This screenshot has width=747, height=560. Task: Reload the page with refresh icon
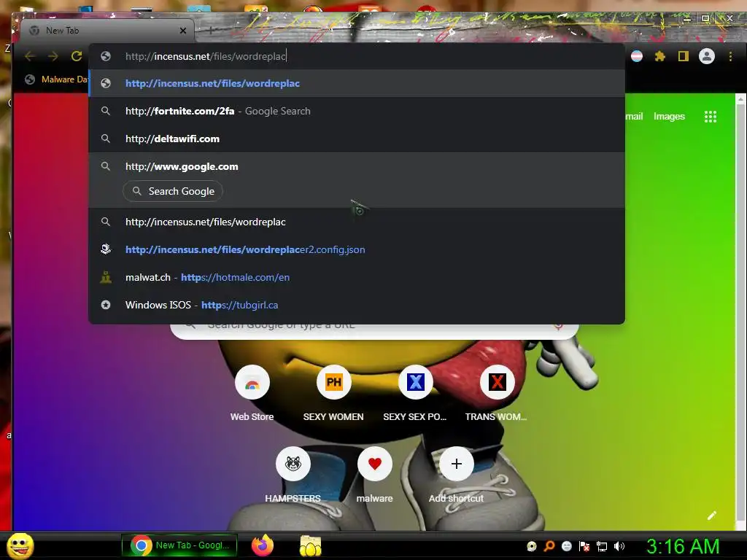(x=77, y=56)
